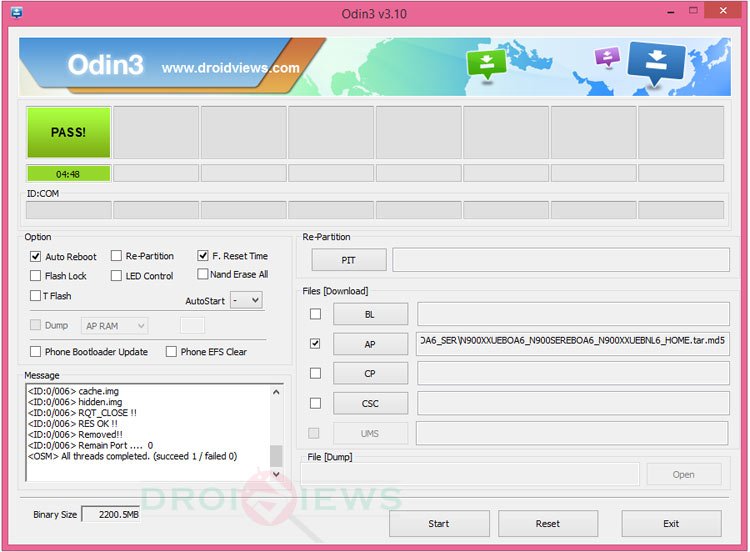Click the green PASS! status box
This screenshot has height=552, width=750.
pos(68,132)
